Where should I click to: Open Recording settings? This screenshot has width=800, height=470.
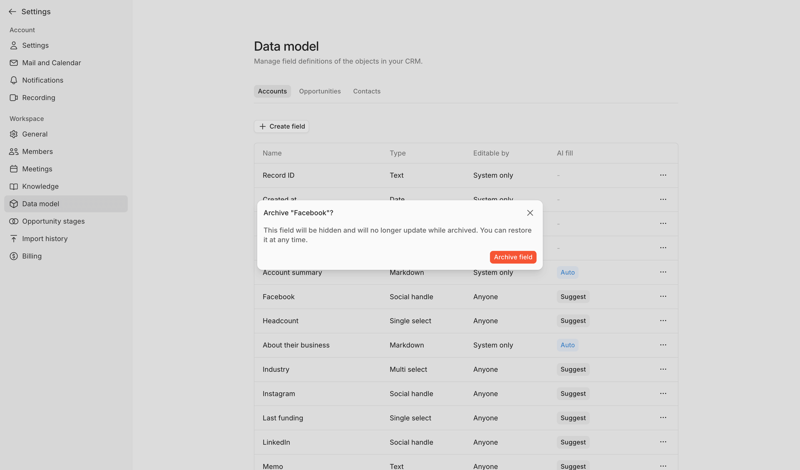[x=38, y=98]
